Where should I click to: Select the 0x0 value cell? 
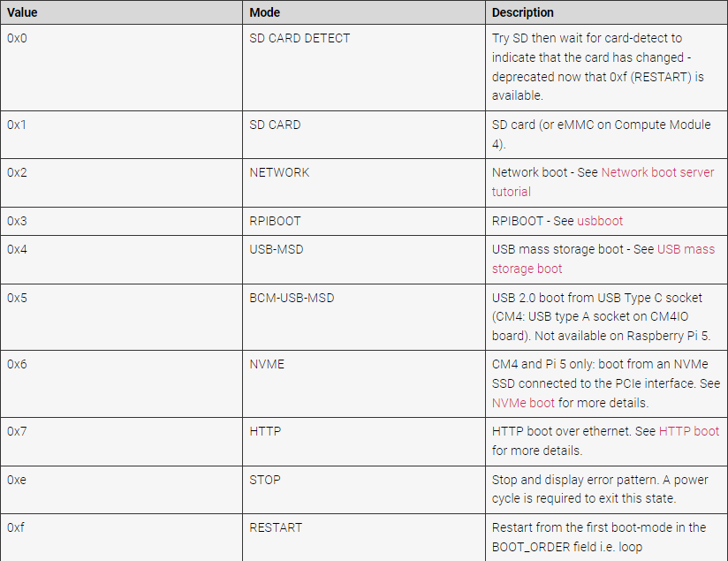point(121,67)
